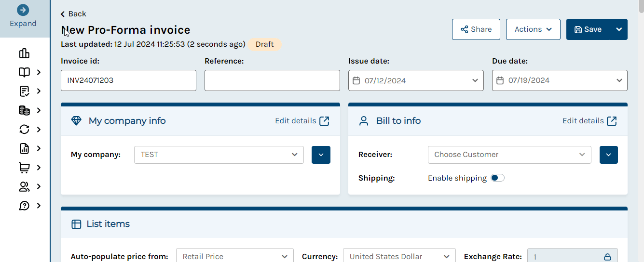
Task: Open the shopping cart sidebar icon
Action: pos(24,168)
